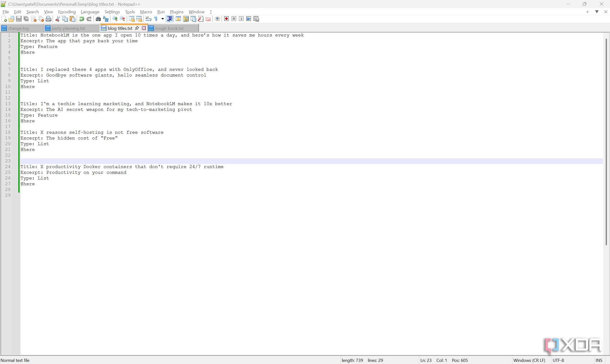The height and width of the screenshot is (364, 610).
Task: Open the Plugins menu
Action: (177, 12)
